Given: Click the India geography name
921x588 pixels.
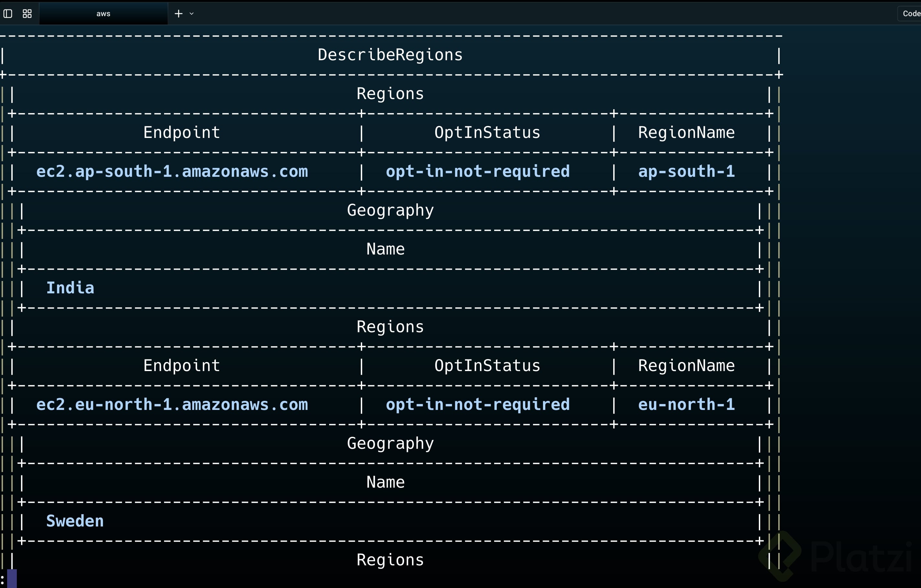Looking at the screenshot, I should tap(70, 288).
